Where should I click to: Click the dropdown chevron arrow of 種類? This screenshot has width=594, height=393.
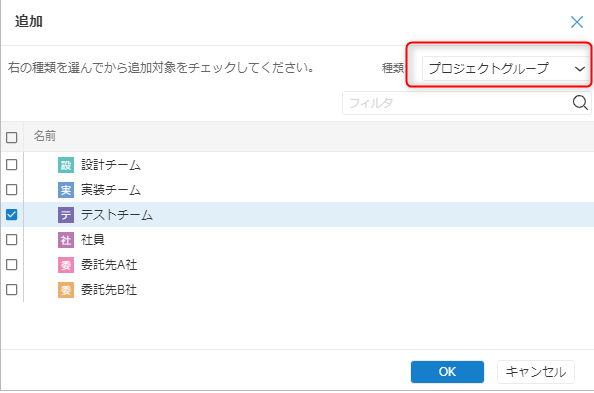coord(580,69)
